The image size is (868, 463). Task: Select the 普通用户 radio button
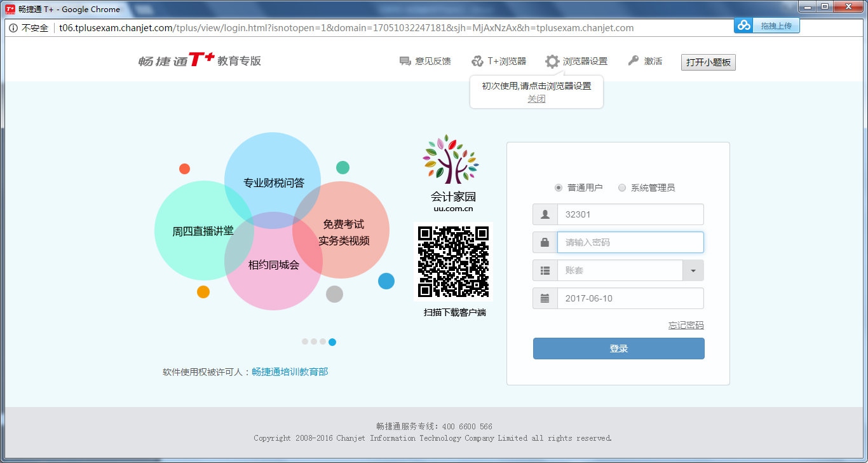point(559,188)
